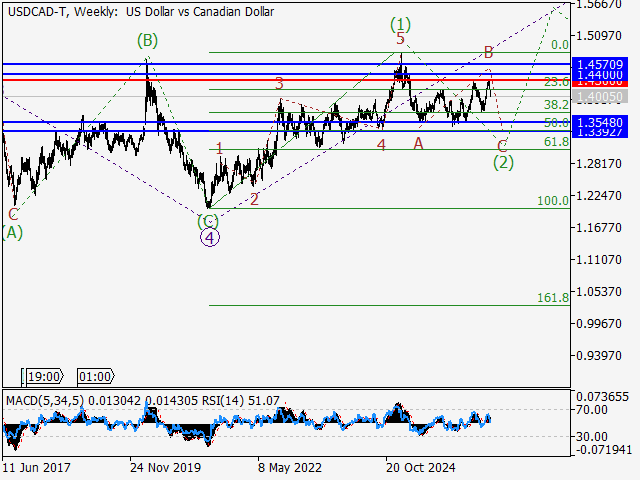Click the -0.071941 indicator scale value
Image resolution: width=640 pixels, height=480 pixels.
[x=604, y=450]
